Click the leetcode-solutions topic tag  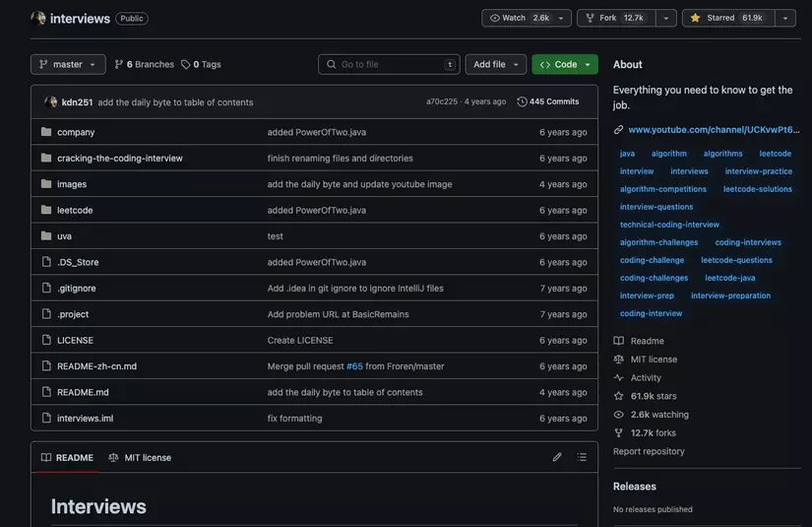[x=757, y=189]
